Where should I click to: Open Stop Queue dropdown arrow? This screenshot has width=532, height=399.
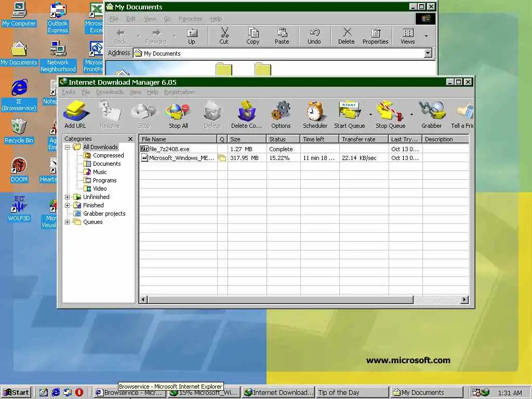coord(411,114)
